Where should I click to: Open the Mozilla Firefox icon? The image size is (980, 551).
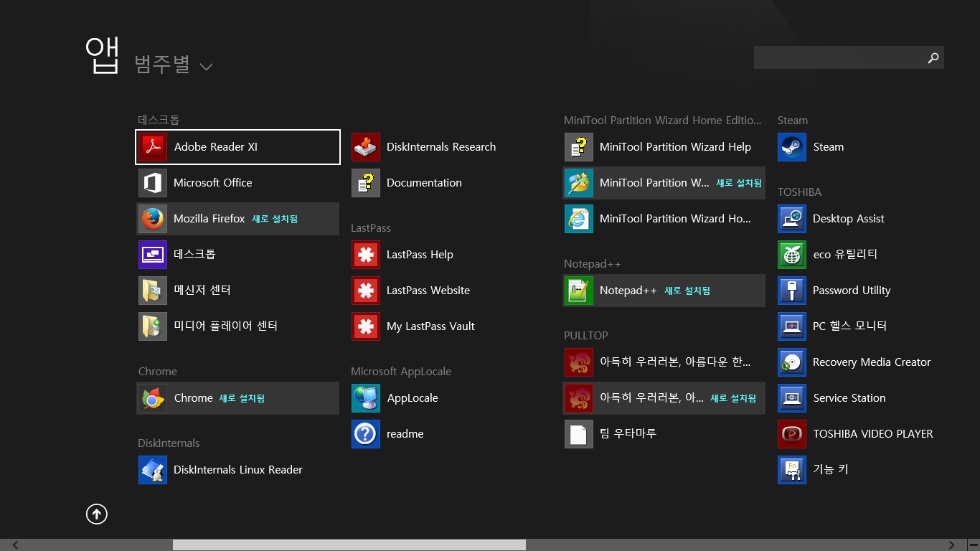(153, 219)
